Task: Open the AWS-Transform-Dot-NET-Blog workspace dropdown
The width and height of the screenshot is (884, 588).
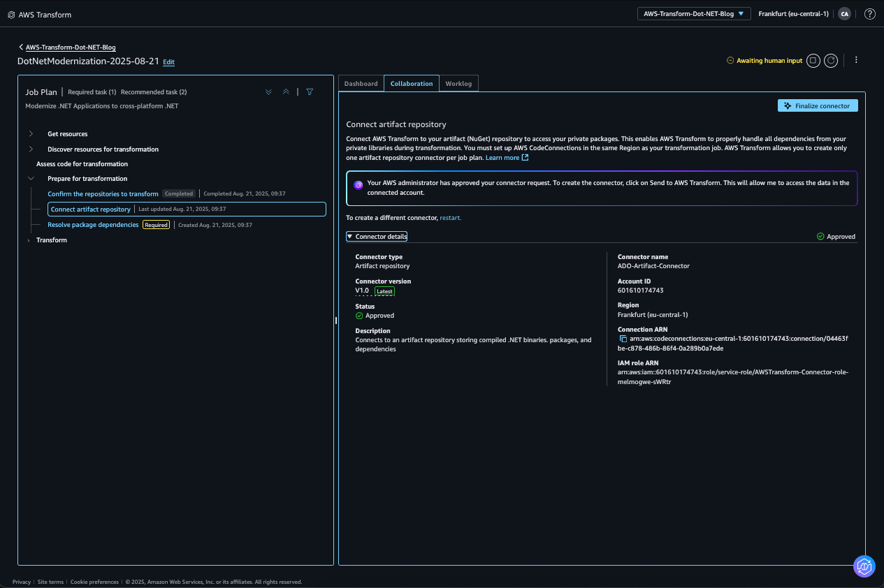Action: (693, 13)
